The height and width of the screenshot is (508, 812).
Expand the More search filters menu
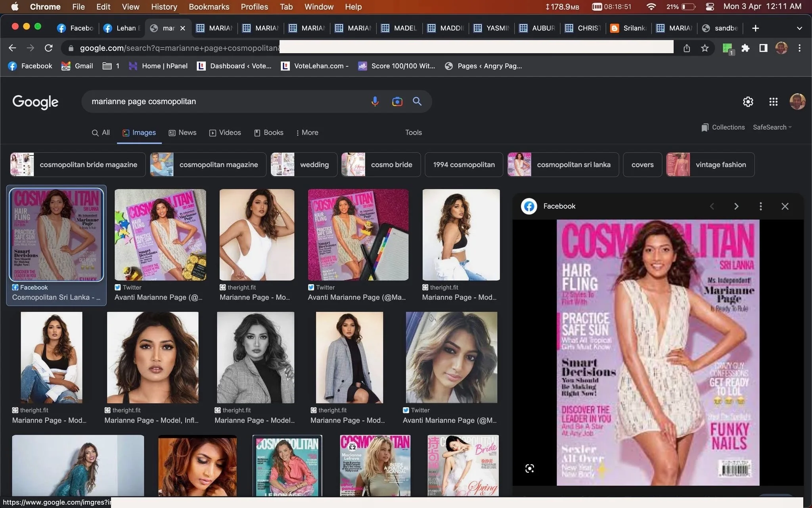click(307, 133)
